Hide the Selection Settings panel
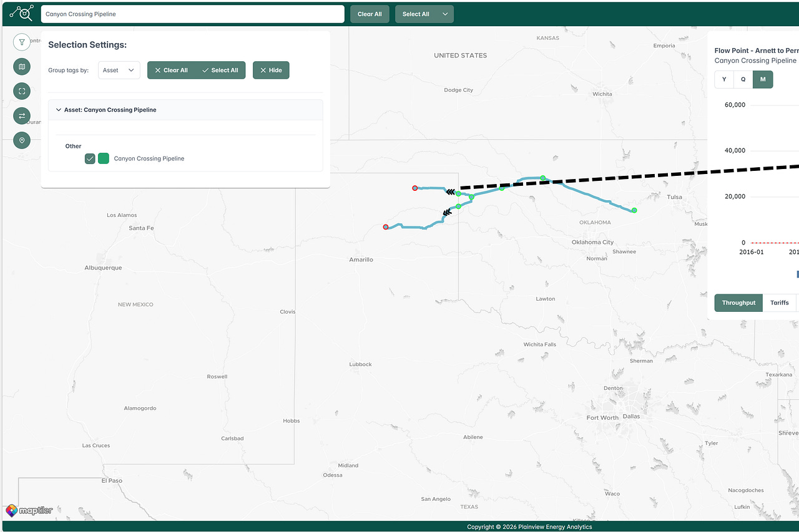Screen dimensions: 799x532 point(271,70)
